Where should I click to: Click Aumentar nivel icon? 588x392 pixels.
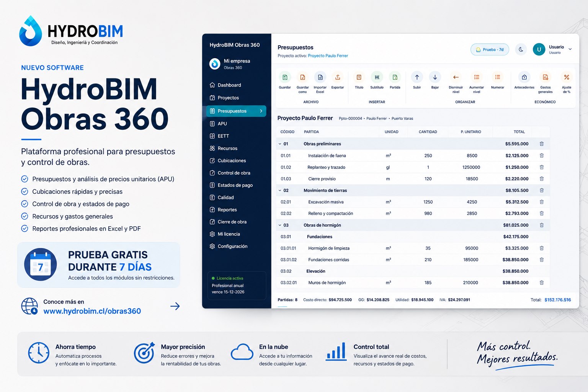click(x=477, y=77)
